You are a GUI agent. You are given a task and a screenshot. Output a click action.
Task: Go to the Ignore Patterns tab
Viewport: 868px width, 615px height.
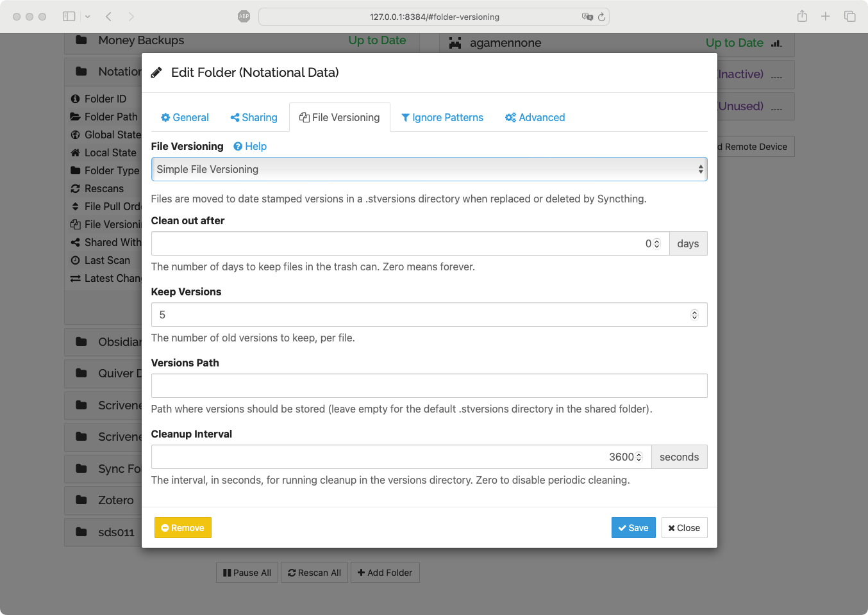442,117
